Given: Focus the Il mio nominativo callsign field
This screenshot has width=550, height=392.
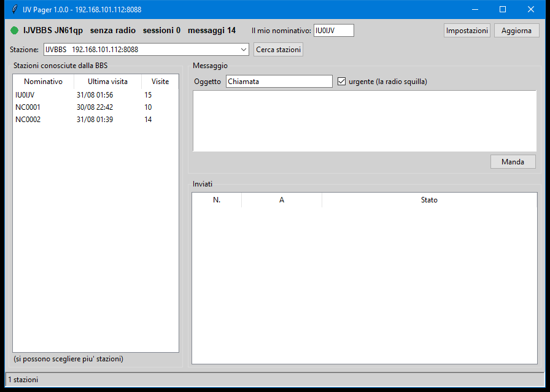Looking at the screenshot, I should (333, 31).
